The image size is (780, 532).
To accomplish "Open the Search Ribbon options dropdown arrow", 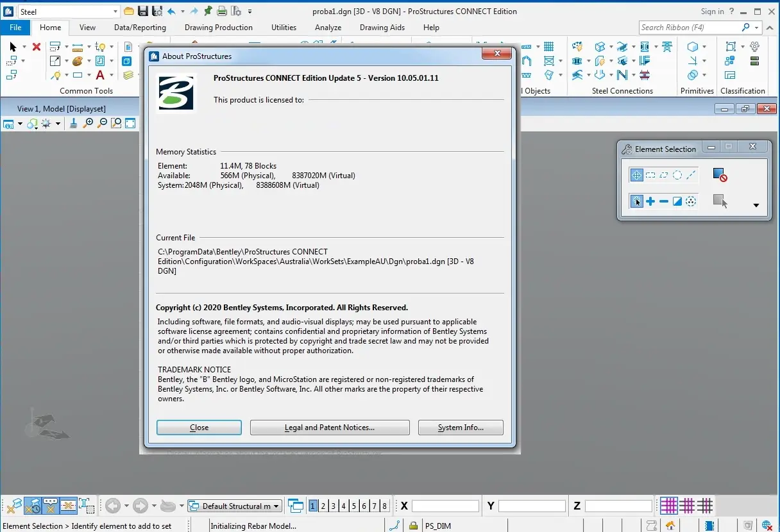I will 757,28.
